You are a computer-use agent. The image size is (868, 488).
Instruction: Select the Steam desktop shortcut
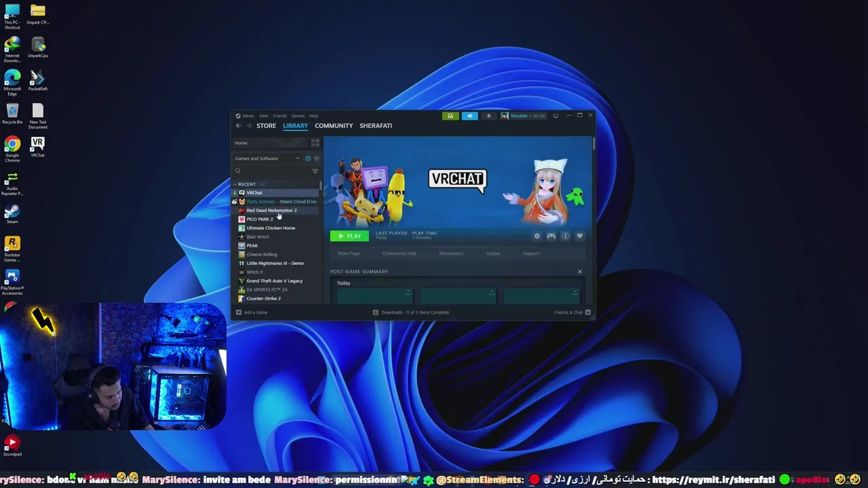12,214
